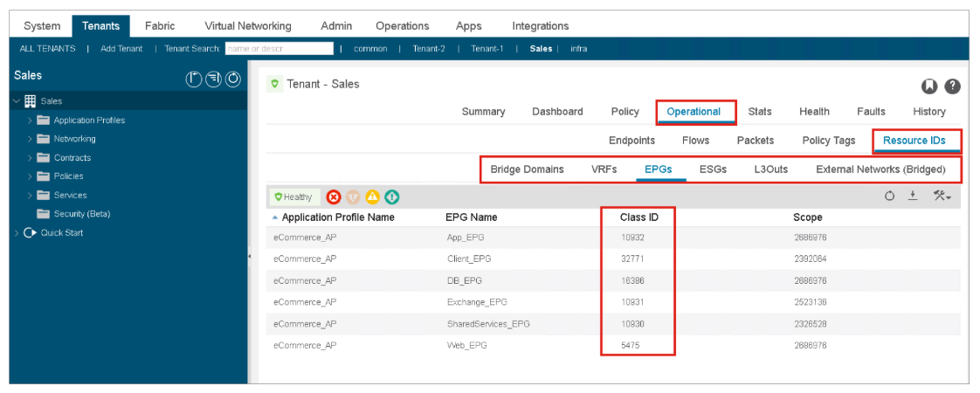Switch to the common tenant
The image size is (980, 393).
(x=370, y=48)
